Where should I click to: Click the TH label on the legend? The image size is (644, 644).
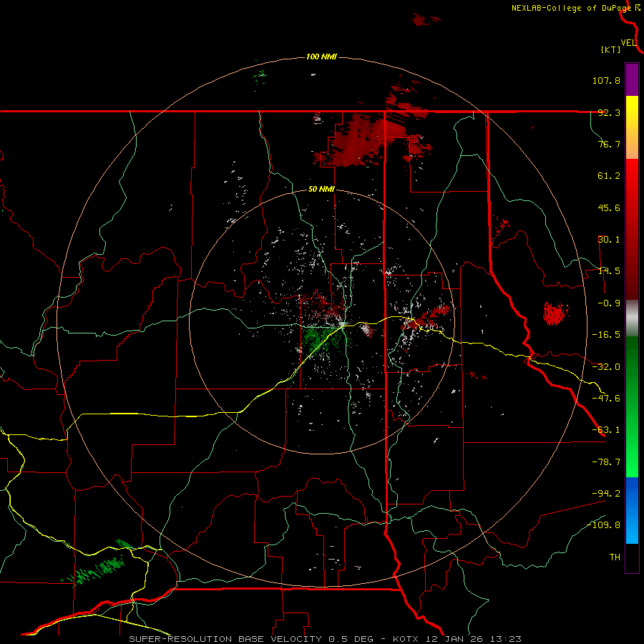(x=615, y=557)
